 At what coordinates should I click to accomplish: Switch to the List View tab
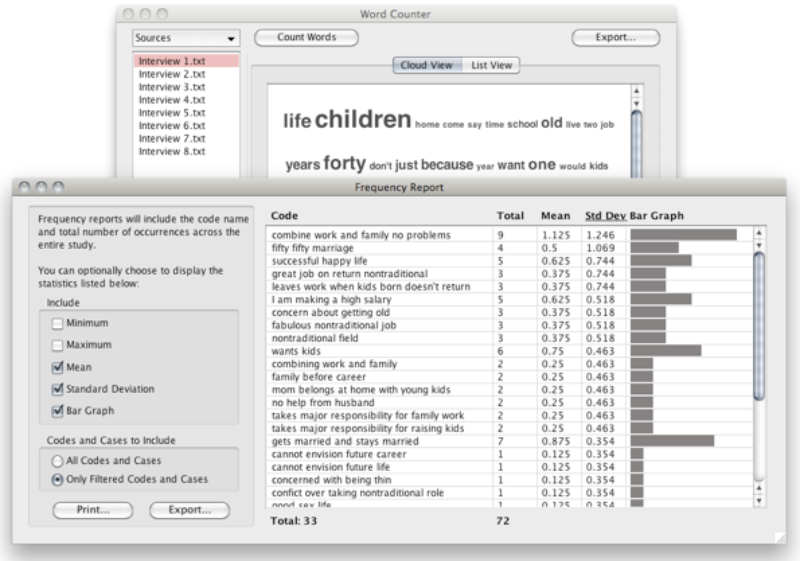coord(491,65)
